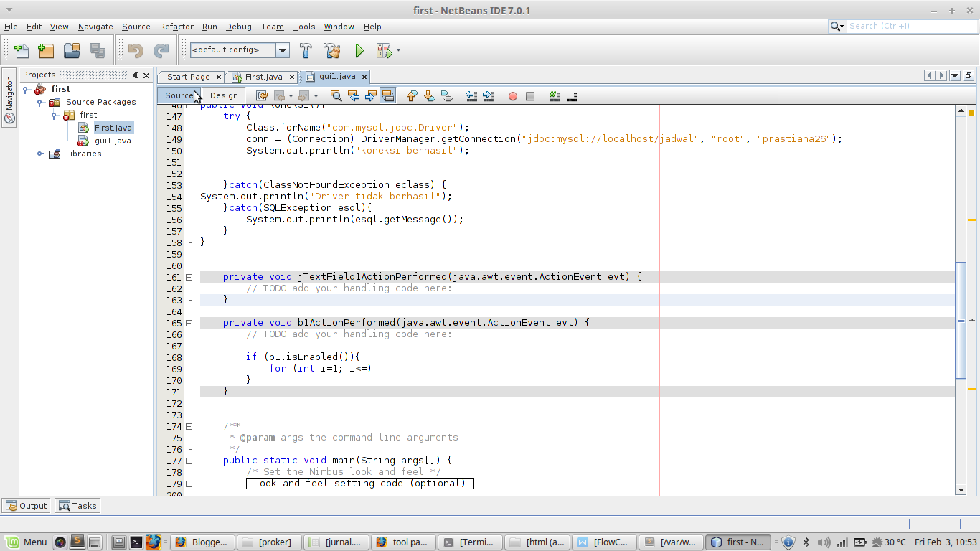Image resolution: width=980 pixels, height=551 pixels.
Task: Open the File menu
Action: pos(11,27)
